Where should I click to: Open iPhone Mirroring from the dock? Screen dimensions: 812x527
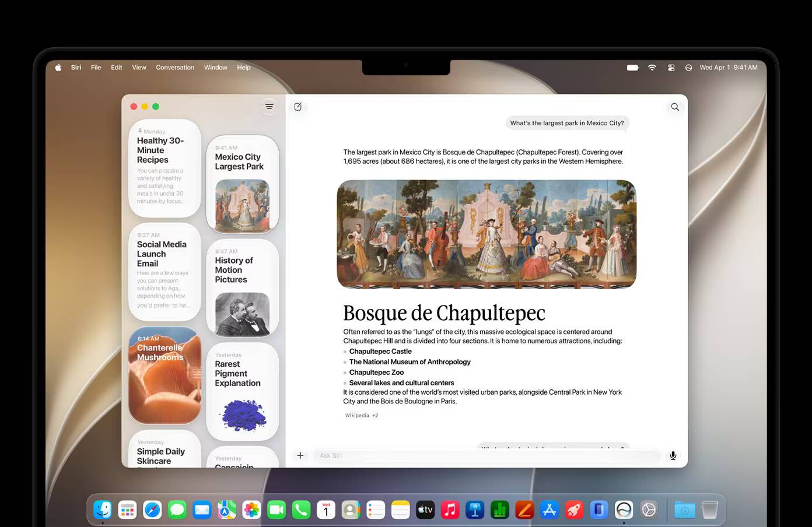click(599, 510)
